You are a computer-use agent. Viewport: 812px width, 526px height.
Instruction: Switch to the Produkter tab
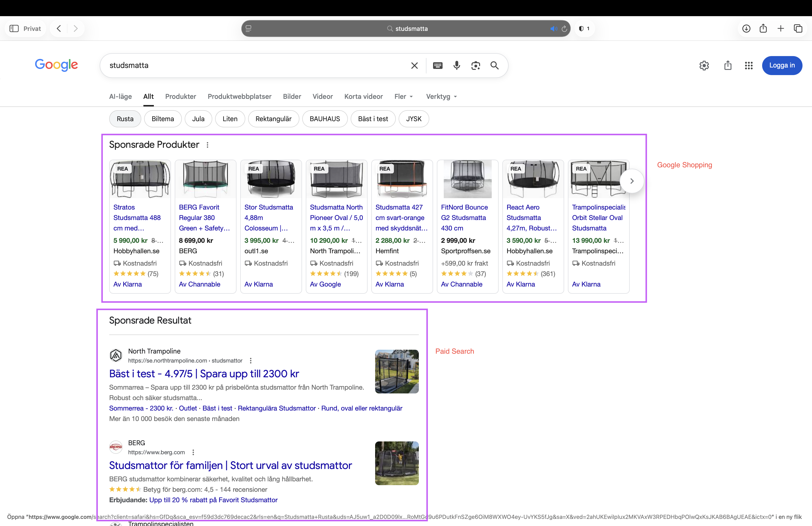(180, 97)
